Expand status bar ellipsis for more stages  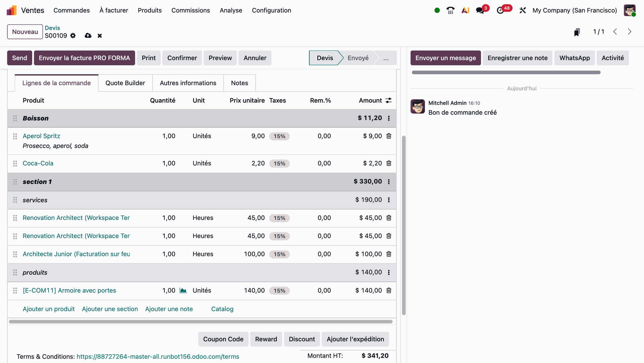(386, 58)
